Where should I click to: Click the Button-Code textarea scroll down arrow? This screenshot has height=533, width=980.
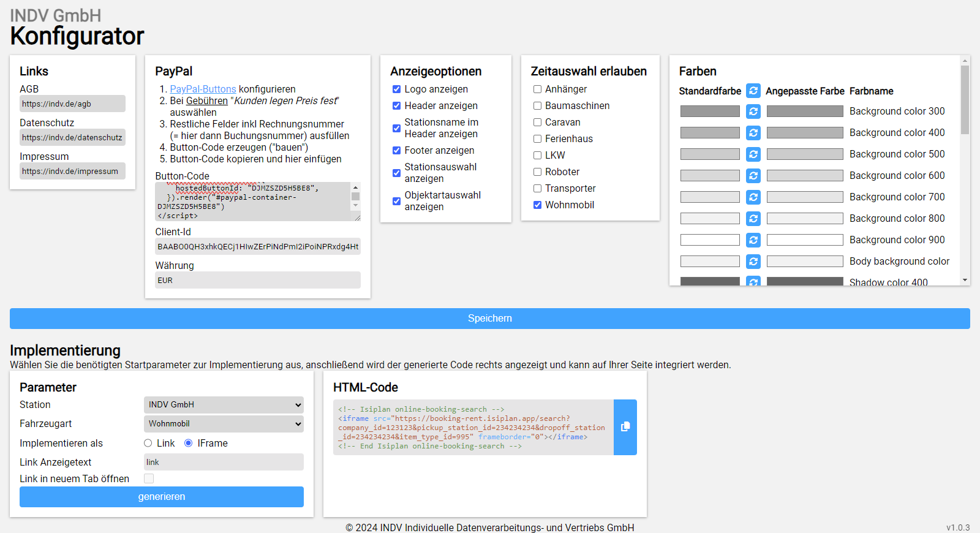coord(355,206)
